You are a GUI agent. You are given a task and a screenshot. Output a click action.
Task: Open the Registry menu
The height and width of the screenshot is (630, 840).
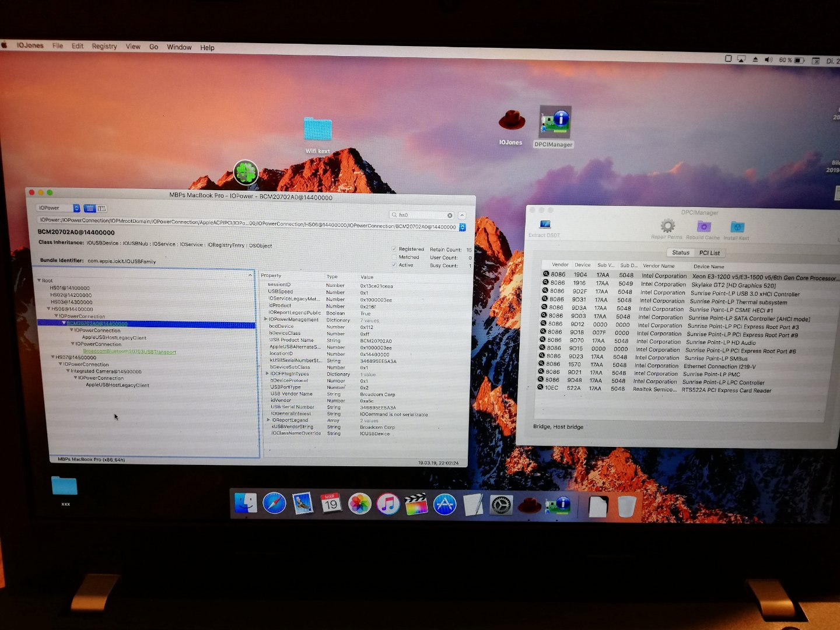[104, 46]
